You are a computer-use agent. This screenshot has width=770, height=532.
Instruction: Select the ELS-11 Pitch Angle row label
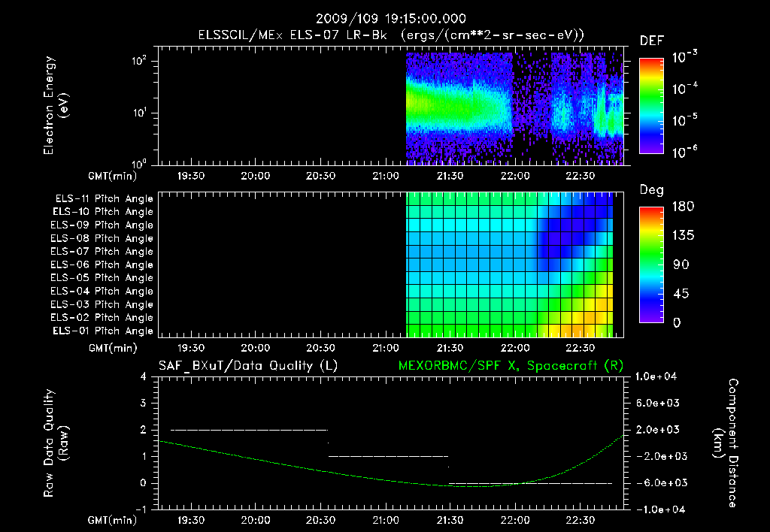click(x=104, y=199)
